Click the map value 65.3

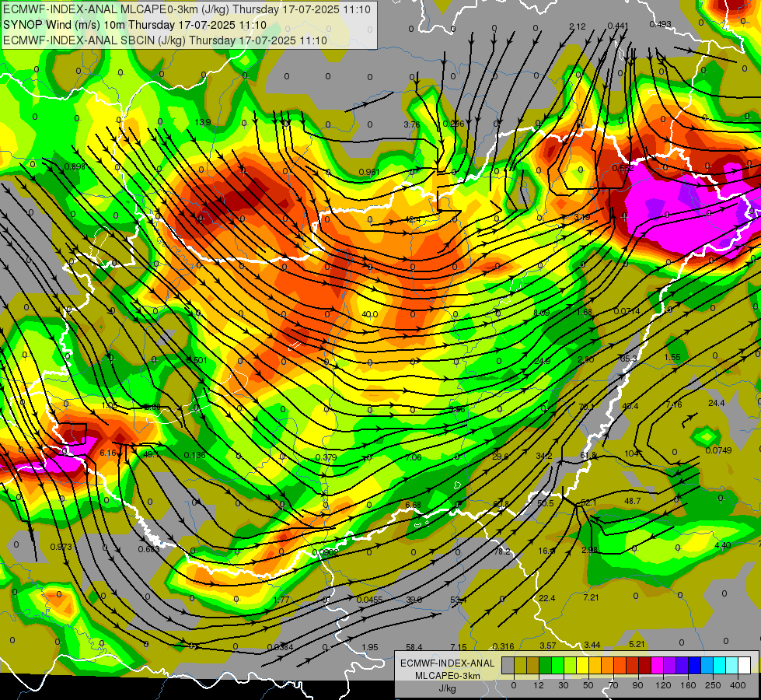629,359
